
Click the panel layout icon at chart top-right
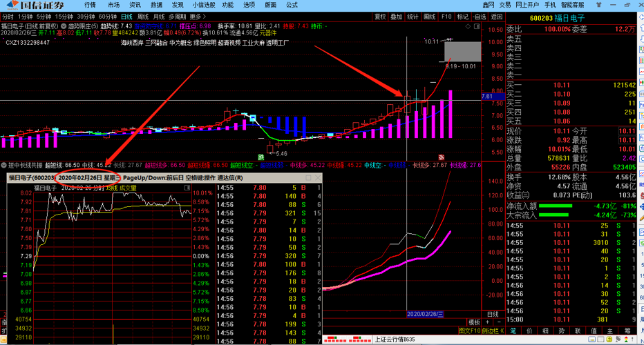click(477, 26)
